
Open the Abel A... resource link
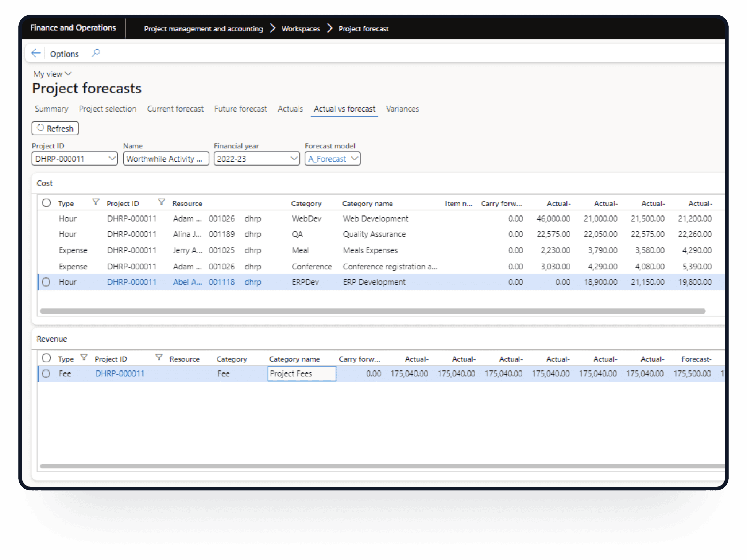187,282
